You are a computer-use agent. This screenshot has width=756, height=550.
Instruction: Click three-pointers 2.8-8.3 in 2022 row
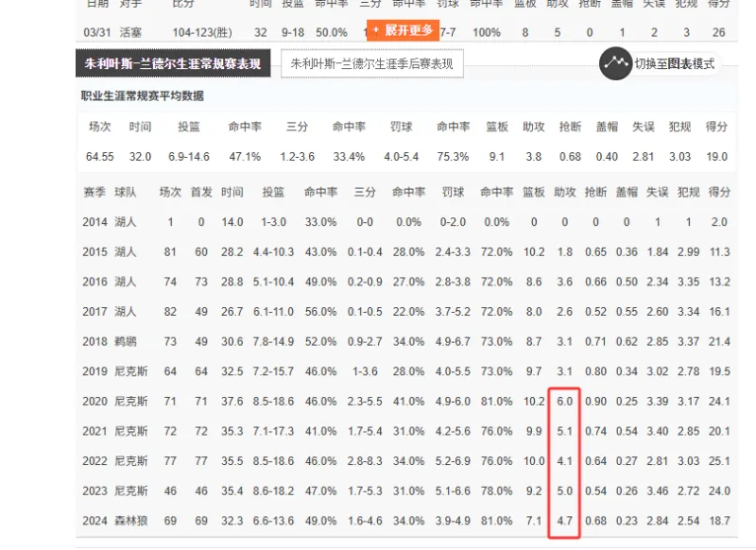click(365, 461)
